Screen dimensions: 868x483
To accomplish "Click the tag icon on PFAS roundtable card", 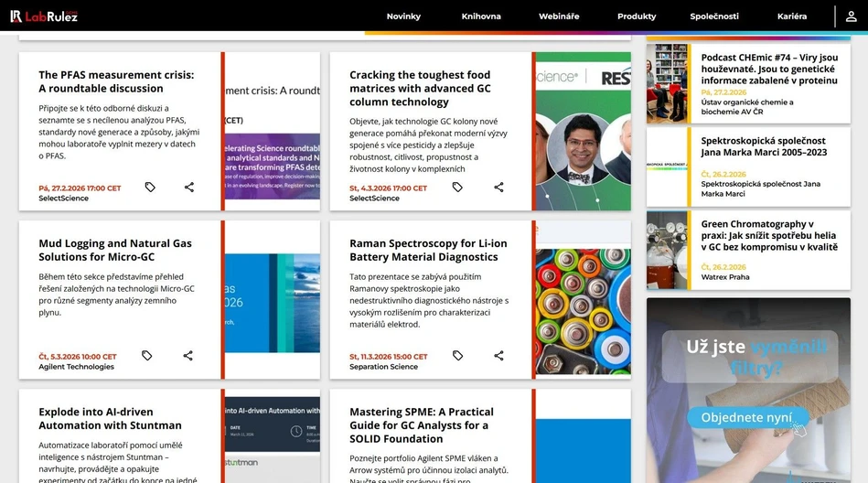I will pyautogui.click(x=150, y=188).
